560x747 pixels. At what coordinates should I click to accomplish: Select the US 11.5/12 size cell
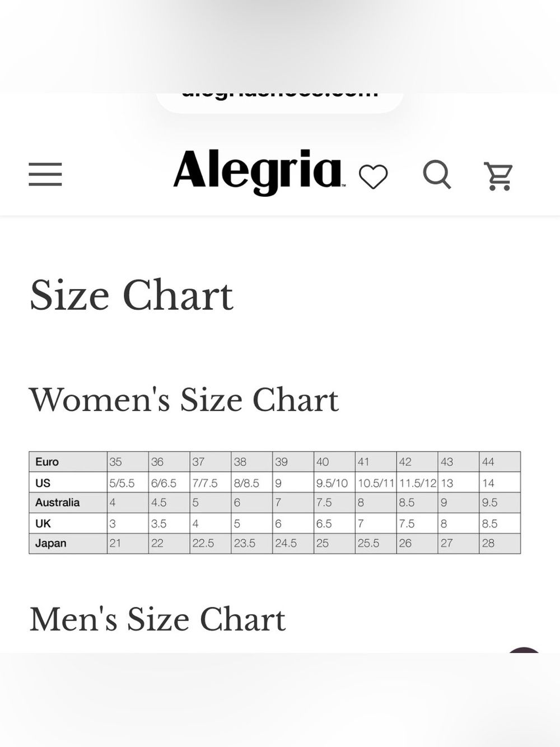[x=417, y=482]
